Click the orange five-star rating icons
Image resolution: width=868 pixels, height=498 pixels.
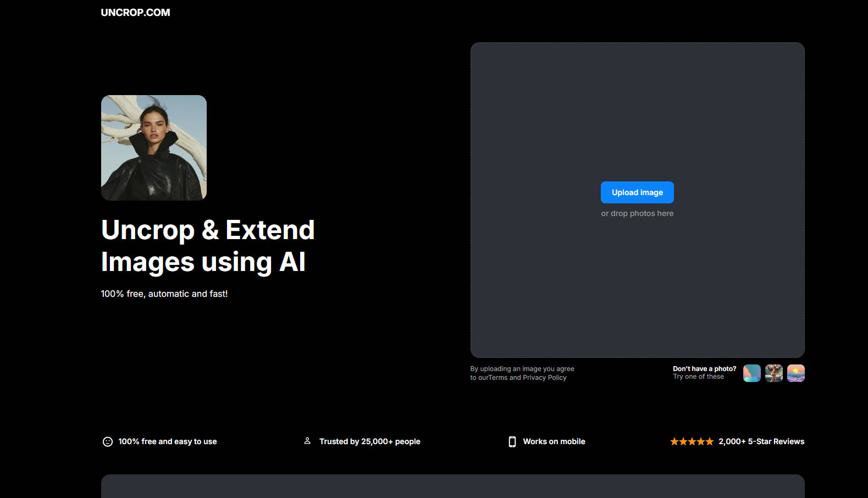(692, 441)
